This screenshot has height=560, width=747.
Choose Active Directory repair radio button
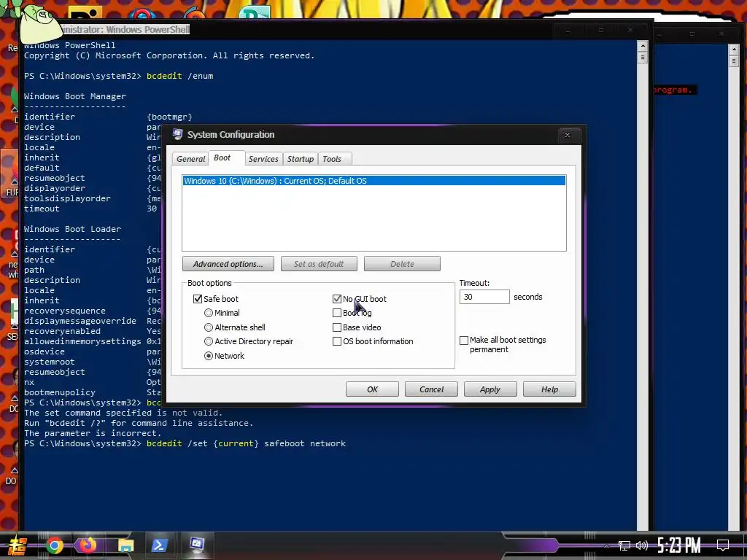point(209,341)
